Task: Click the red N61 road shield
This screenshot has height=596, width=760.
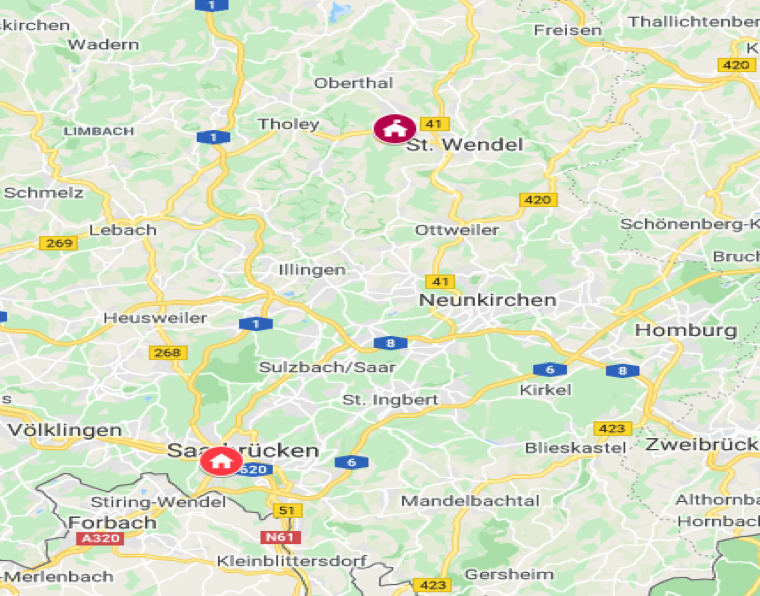Action: point(280,537)
